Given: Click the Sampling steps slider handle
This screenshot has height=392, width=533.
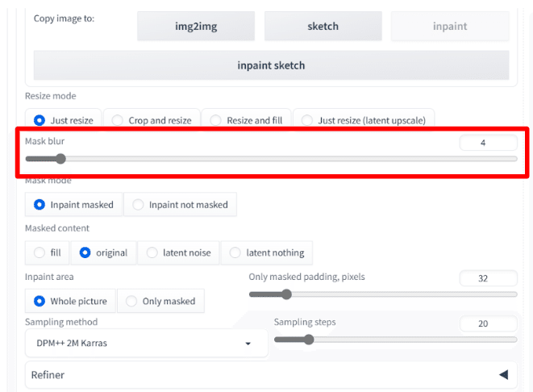Looking at the screenshot, I should click(309, 340).
